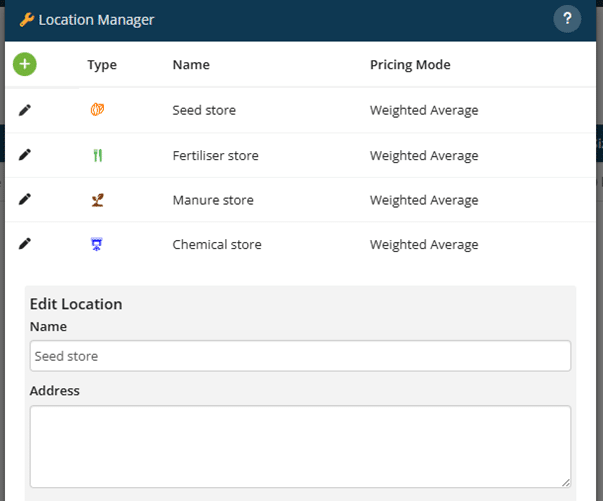Focus the Name input containing Seed store

[x=300, y=356]
